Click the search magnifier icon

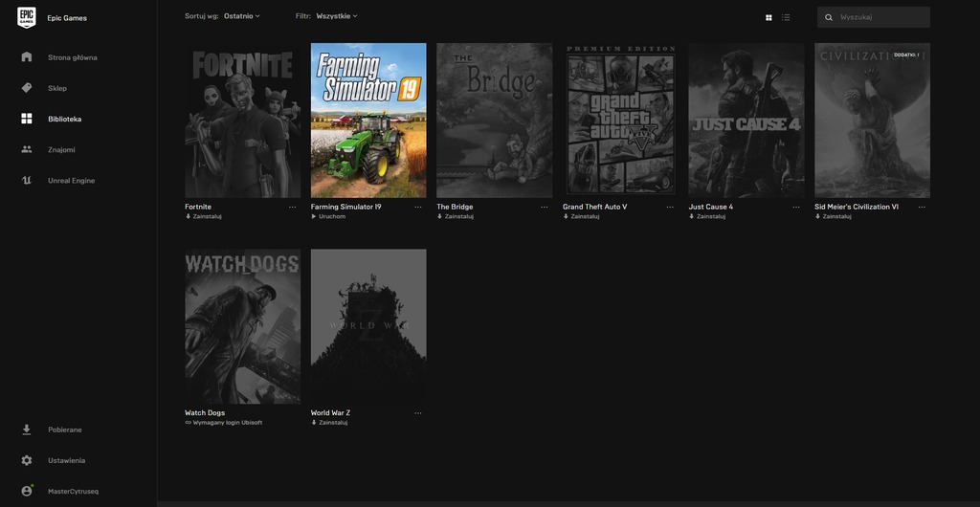829,17
